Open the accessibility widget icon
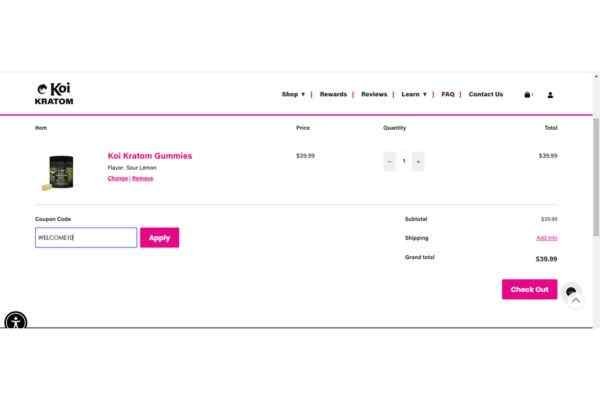The width and height of the screenshot is (600, 400). [x=16, y=321]
